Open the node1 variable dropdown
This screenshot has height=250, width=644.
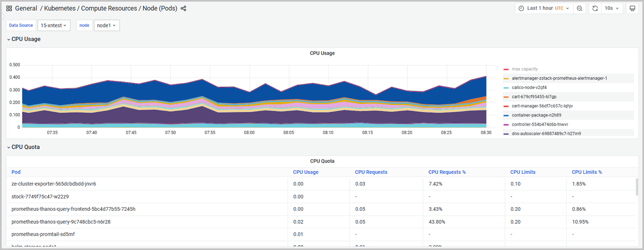106,26
